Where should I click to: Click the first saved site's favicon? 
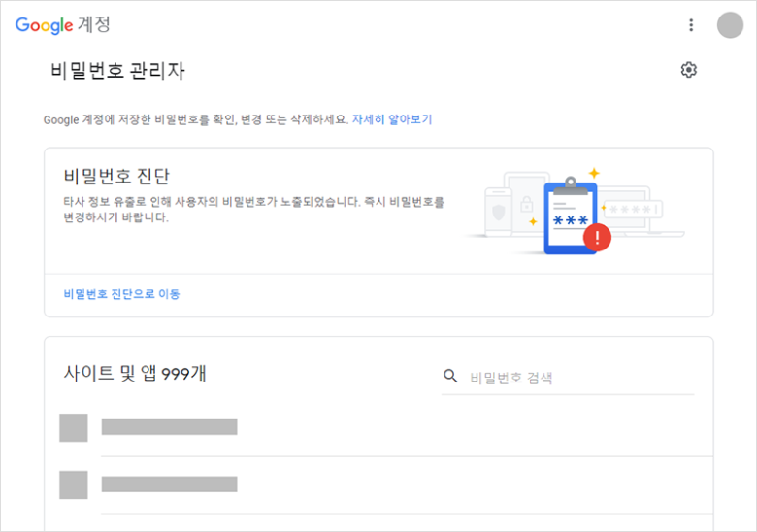tap(74, 427)
